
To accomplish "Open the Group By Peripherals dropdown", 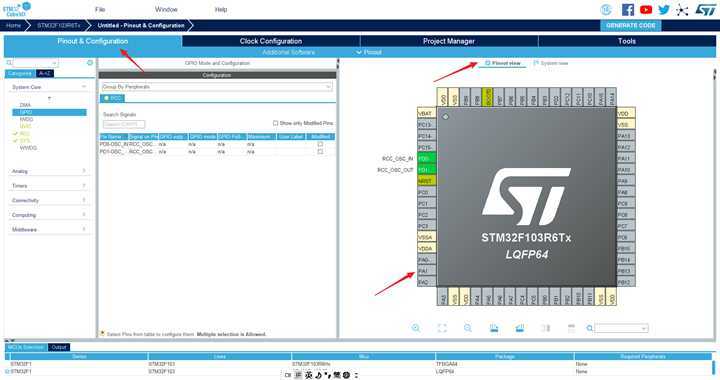I will click(217, 87).
